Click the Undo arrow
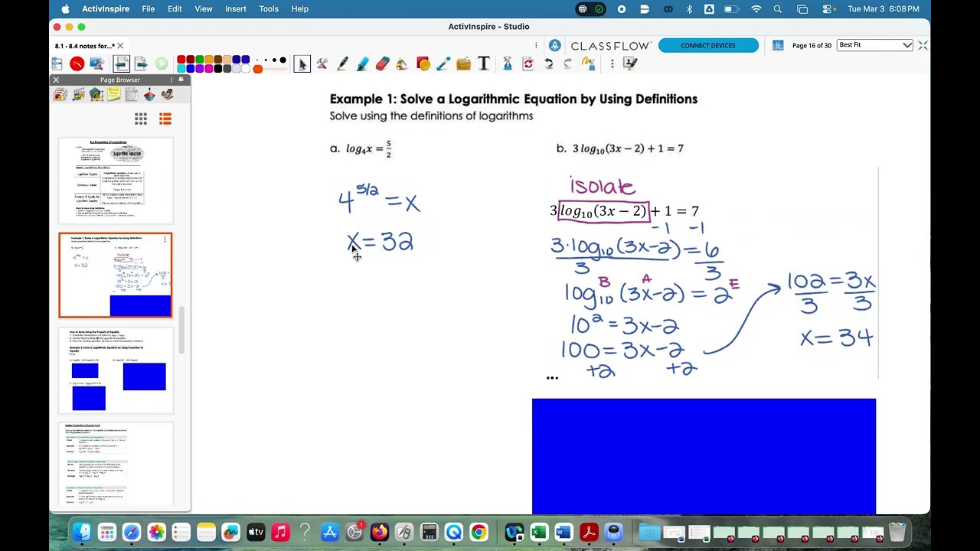The image size is (980, 551). [548, 64]
